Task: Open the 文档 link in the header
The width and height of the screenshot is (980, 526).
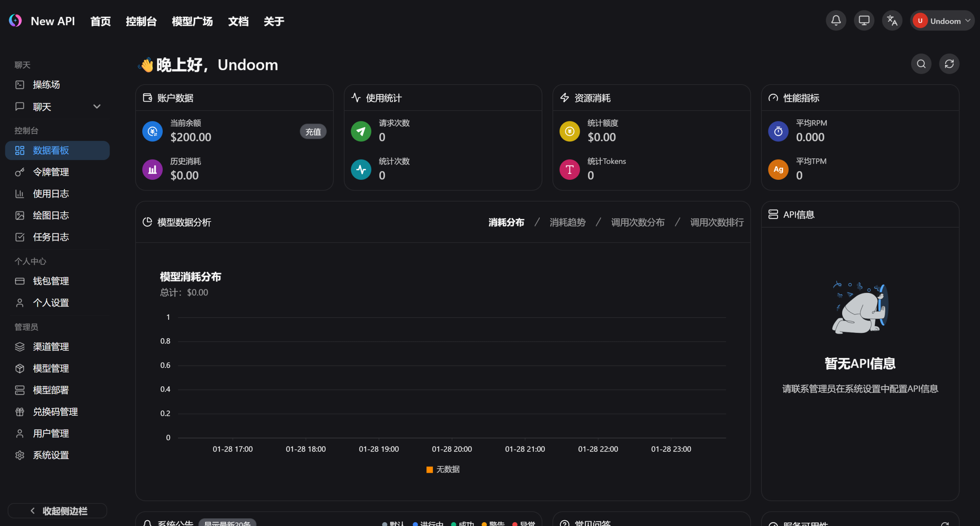Action: click(238, 21)
